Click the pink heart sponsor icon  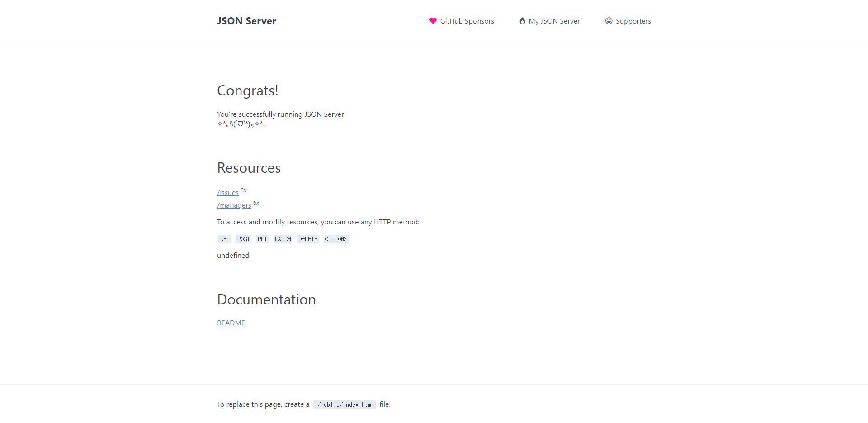pos(433,21)
